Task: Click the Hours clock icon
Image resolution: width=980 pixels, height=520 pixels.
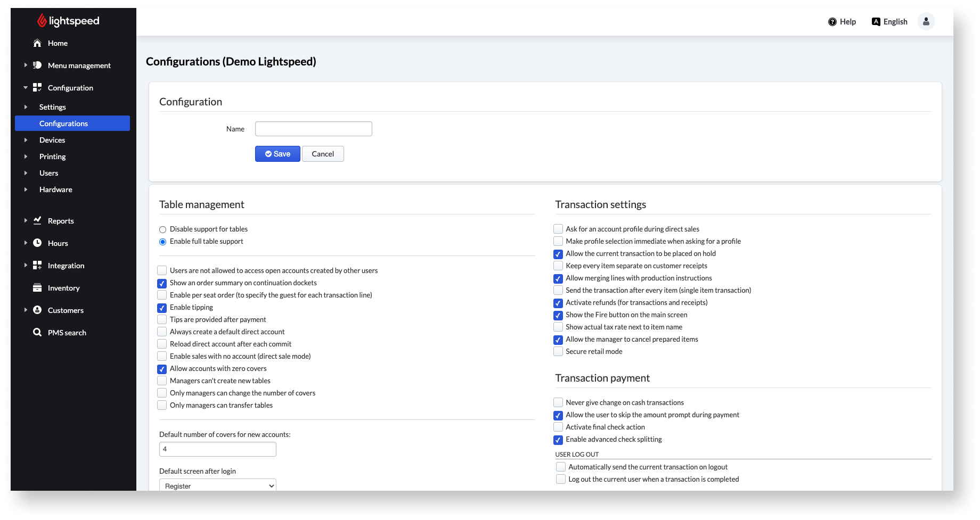Action: tap(37, 243)
